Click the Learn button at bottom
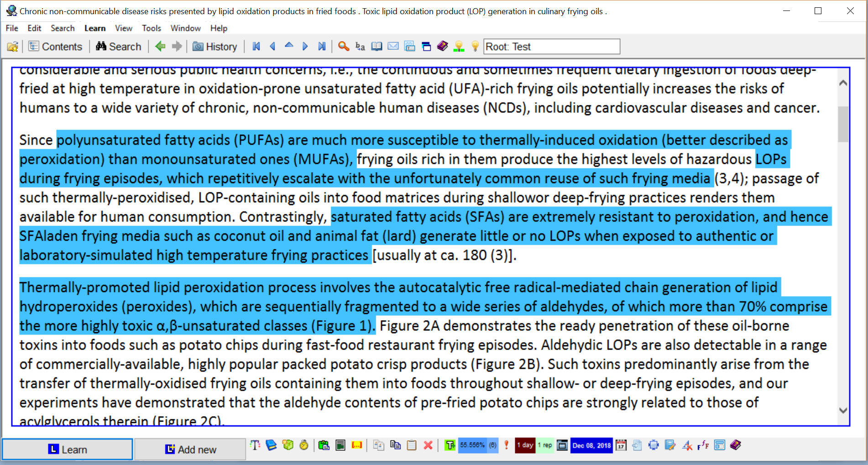 pyautogui.click(x=68, y=449)
